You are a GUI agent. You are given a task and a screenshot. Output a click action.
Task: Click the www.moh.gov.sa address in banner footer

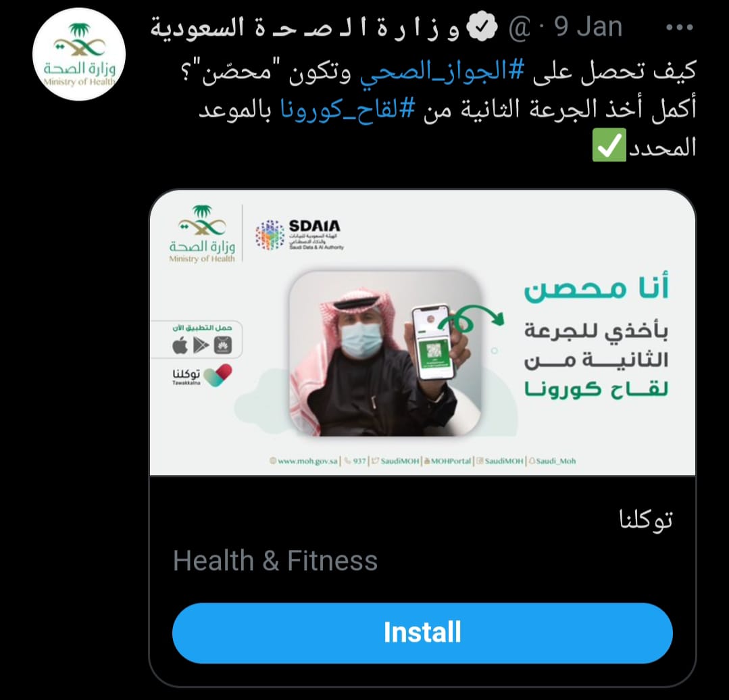tap(303, 461)
